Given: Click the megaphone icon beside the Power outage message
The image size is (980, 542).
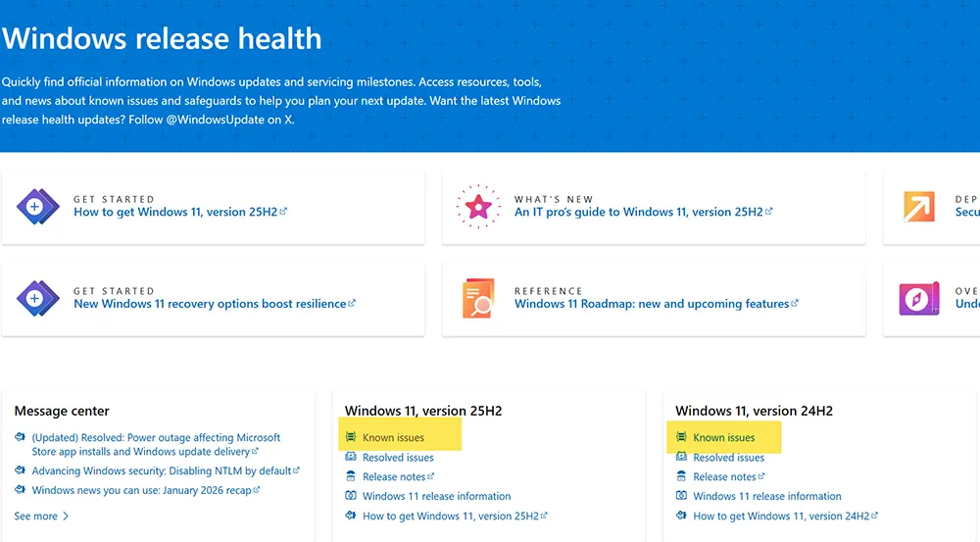Looking at the screenshot, I should pyautogui.click(x=20, y=437).
